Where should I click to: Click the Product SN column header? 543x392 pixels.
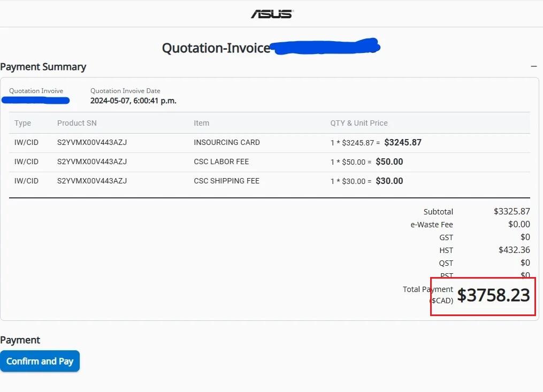[77, 123]
